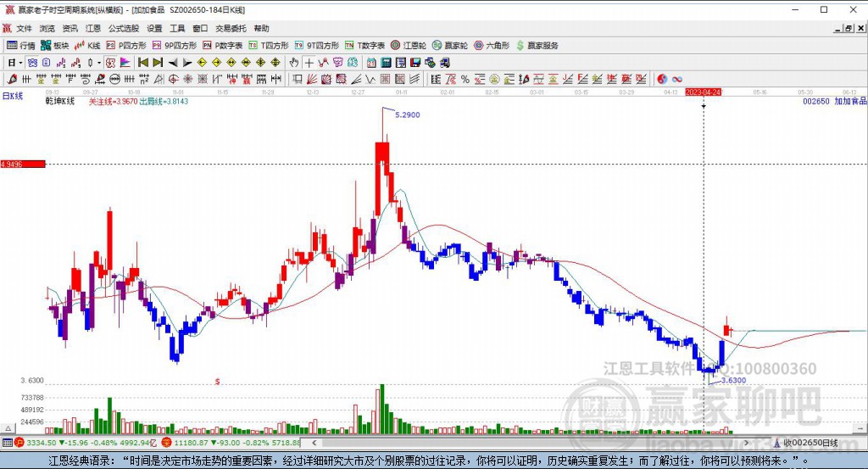Open the 公式选股 menu
Viewport: 868px width, 469px height.
124,28
